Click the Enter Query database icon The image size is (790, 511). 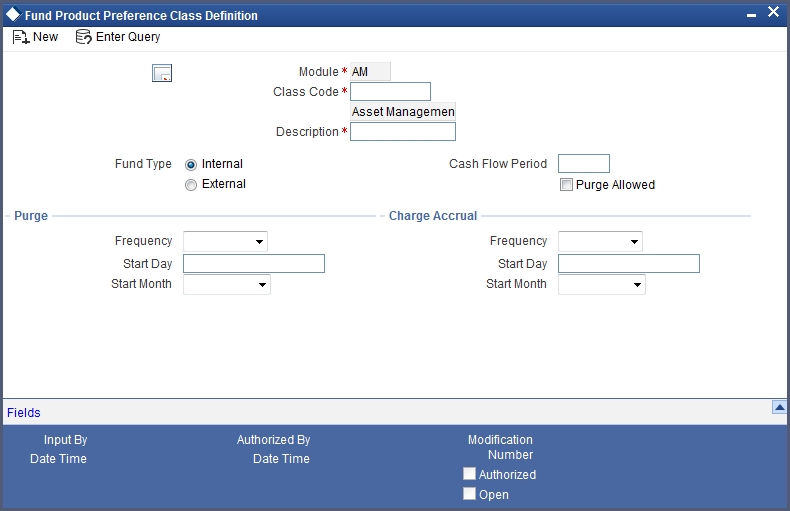[x=84, y=37]
